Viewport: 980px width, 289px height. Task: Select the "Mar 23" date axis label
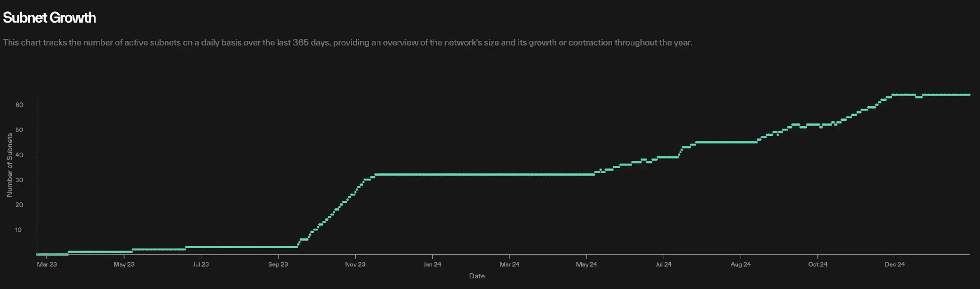[47, 264]
